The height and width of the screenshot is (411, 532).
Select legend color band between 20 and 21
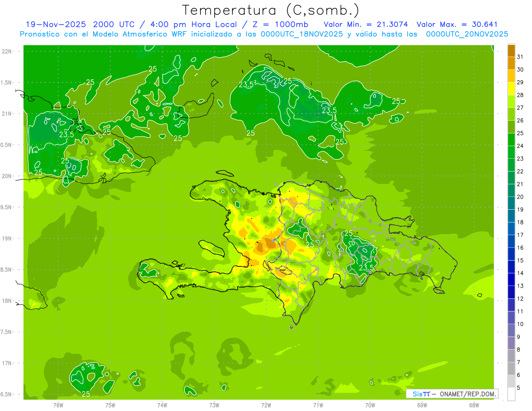click(x=511, y=191)
